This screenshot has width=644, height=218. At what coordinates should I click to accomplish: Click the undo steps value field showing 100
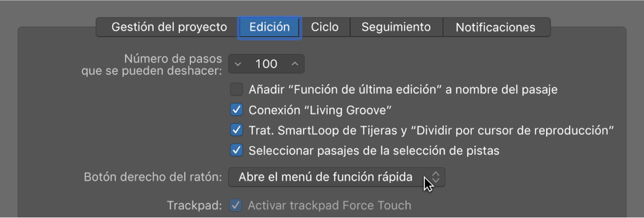[266, 64]
